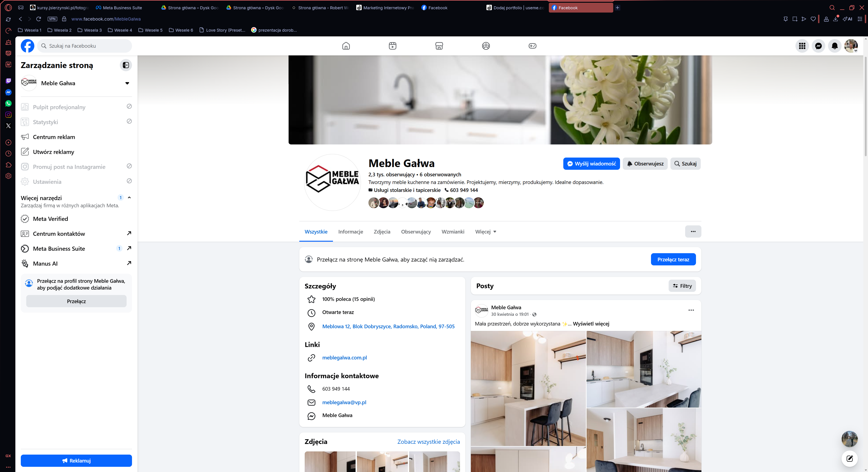Open browser history clock in sidebar
The width and height of the screenshot is (868, 472).
[x=8, y=154]
